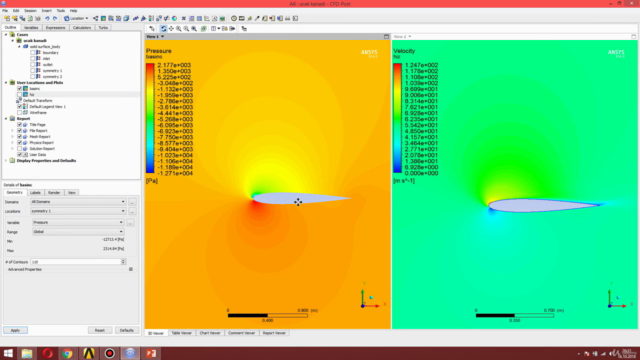The height and width of the screenshot is (360, 640).
Task: Open the Variable dropdown showing Pressure
Action: (x=78, y=222)
